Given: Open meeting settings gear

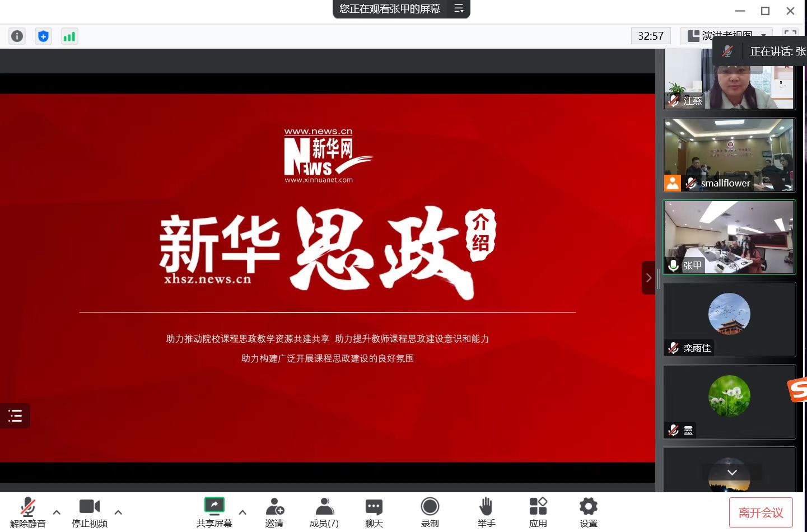Looking at the screenshot, I should (588, 512).
